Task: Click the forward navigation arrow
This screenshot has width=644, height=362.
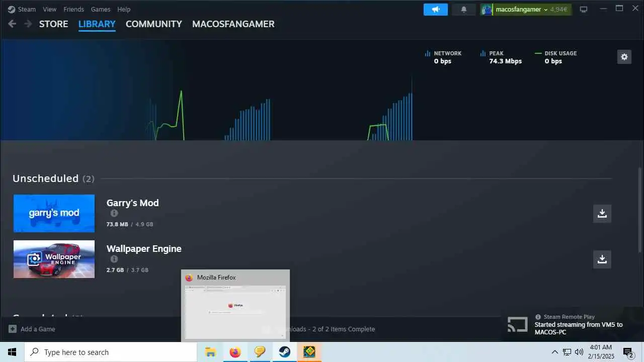Action: pos(28,24)
